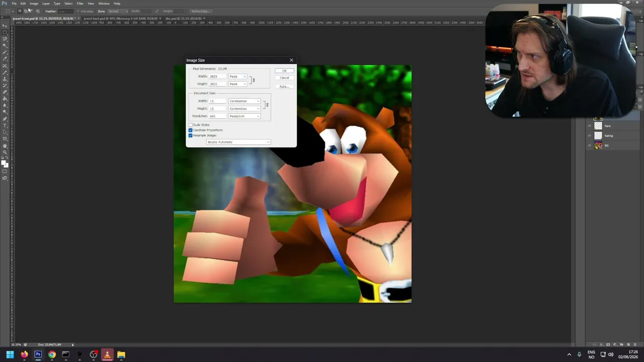Select the Path Selection tool
The height and width of the screenshot is (362, 644).
pyautogui.click(x=5, y=132)
